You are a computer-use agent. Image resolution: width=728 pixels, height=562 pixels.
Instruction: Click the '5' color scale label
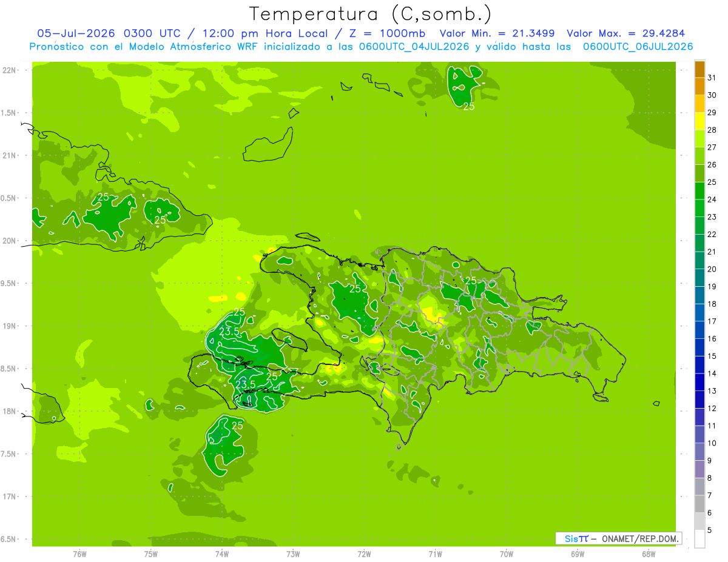click(710, 530)
